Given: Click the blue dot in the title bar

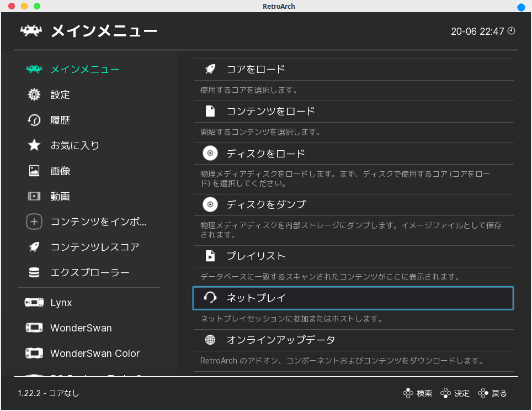Looking at the screenshot, I should (521, 7).
